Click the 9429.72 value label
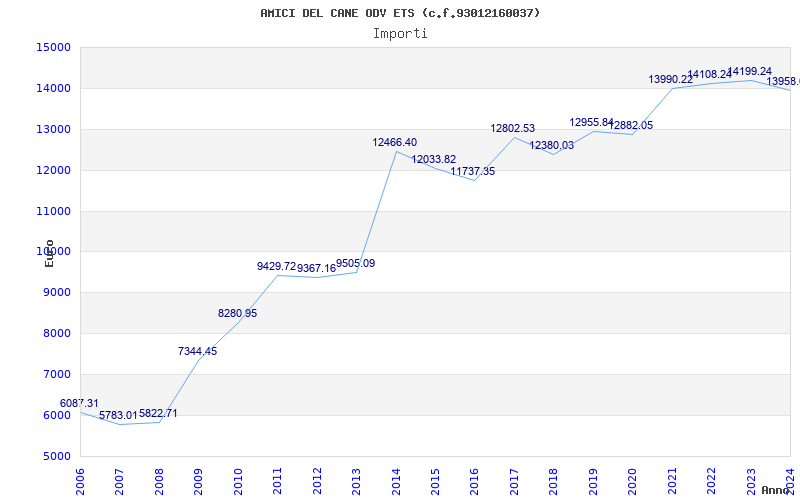The width and height of the screenshot is (800, 500). tap(277, 266)
